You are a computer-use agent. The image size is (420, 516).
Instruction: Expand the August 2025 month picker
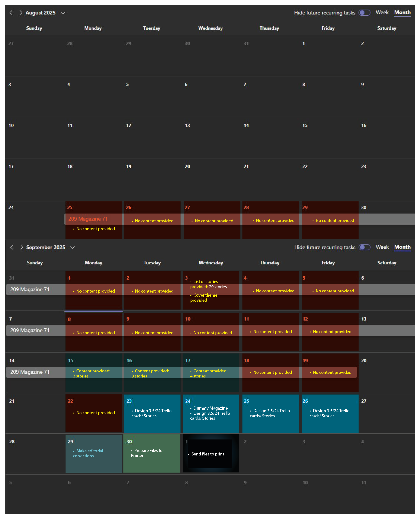coord(63,13)
